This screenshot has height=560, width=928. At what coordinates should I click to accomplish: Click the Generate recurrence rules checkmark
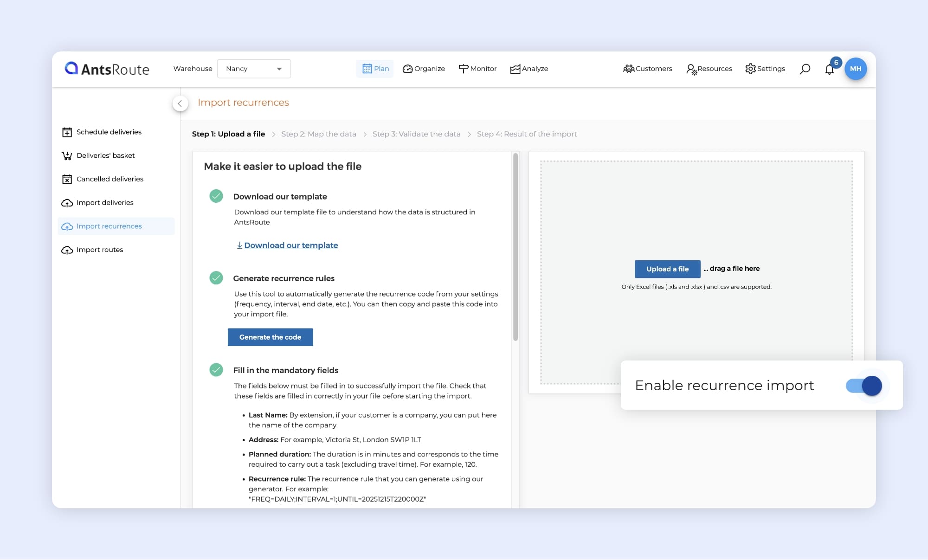(x=216, y=278)
